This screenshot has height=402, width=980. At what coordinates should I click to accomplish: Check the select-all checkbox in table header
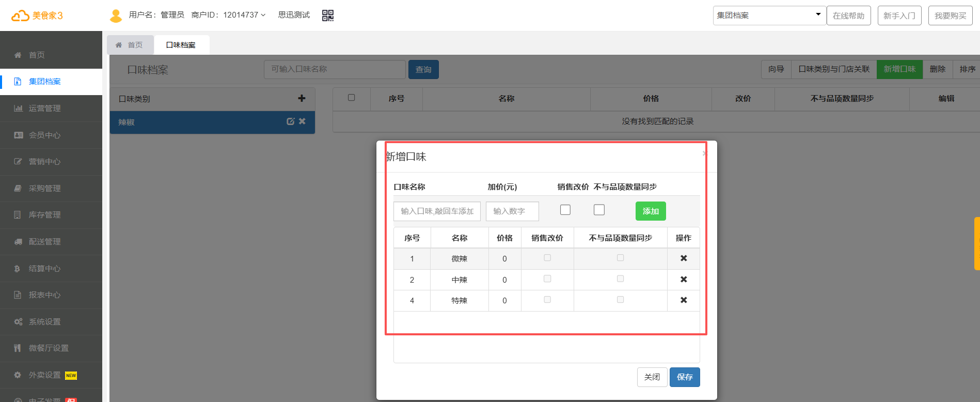[351, 98]
